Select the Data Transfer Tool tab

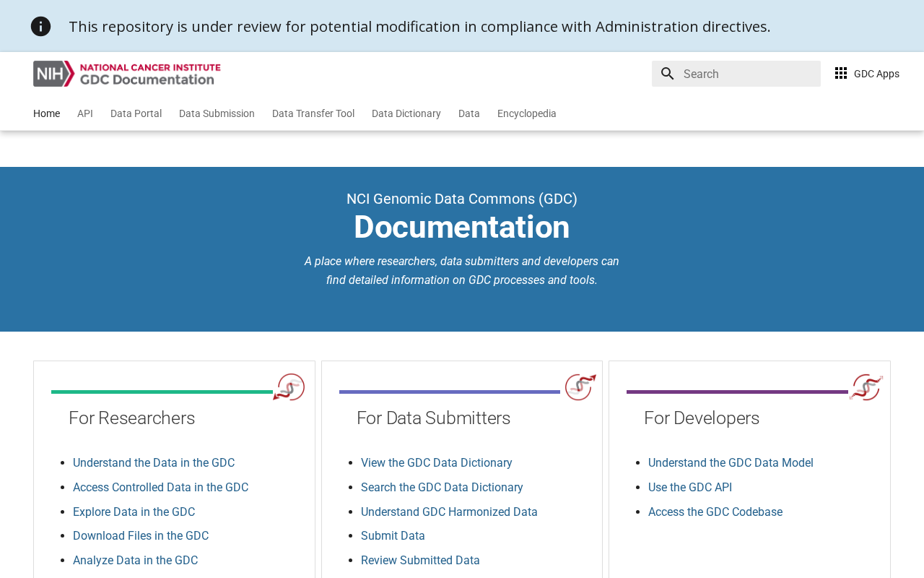(313, 113)
